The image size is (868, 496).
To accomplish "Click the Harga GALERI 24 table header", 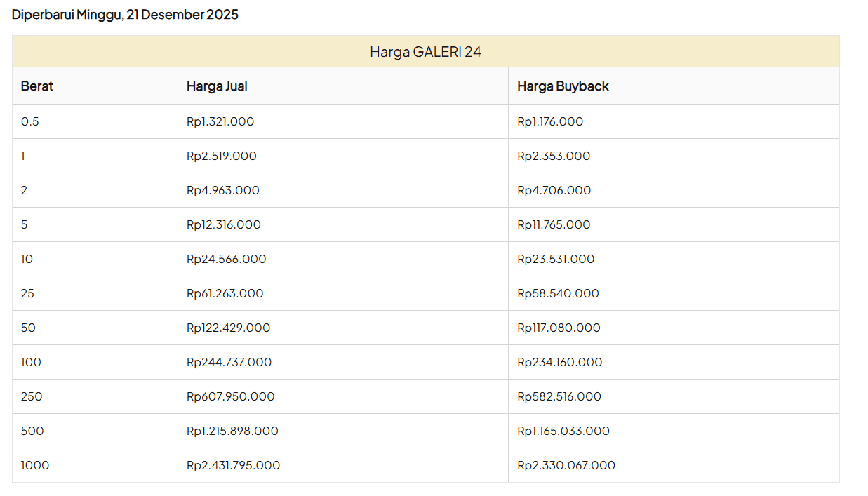I will (426, 51).
